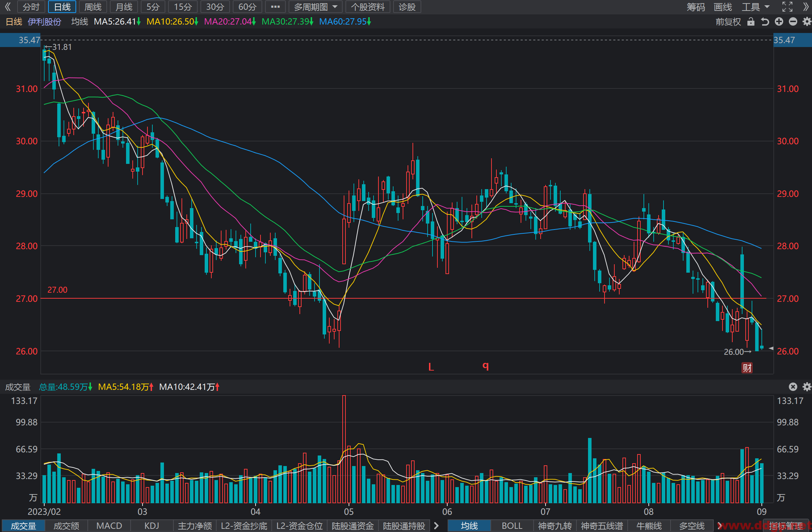This screenshot has width=812, height=532.
Task: Expand the 多周期图 dropdown
Action: coord(316,7)
